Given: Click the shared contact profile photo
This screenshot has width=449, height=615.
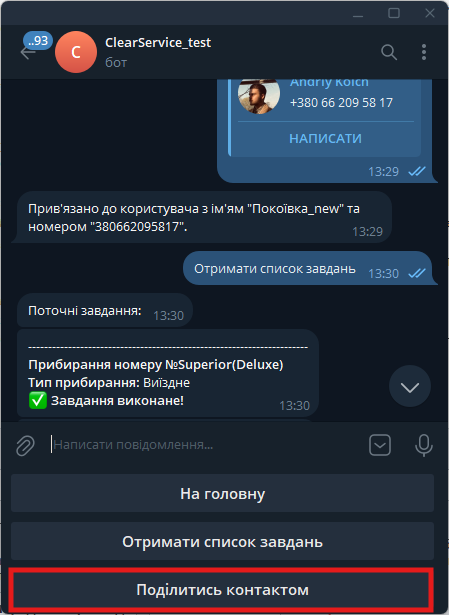Looking at the screenshot, I should point(259,95).
